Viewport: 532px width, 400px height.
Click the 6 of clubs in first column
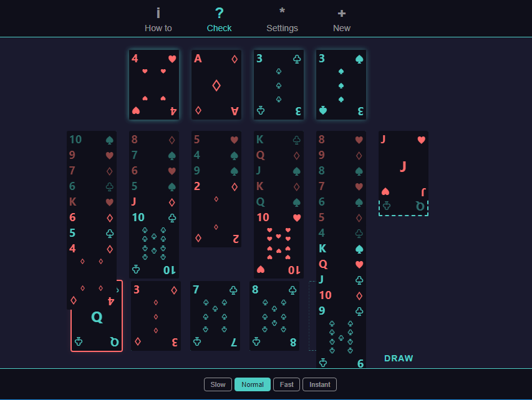pyautogui.click(x=92, y=186)
